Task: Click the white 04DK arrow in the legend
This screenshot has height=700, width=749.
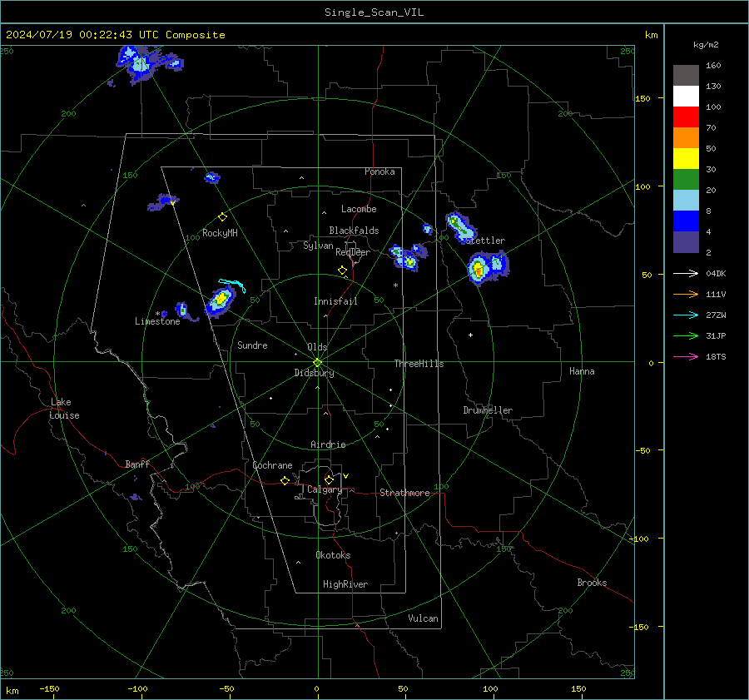Action: click(686, 274)
